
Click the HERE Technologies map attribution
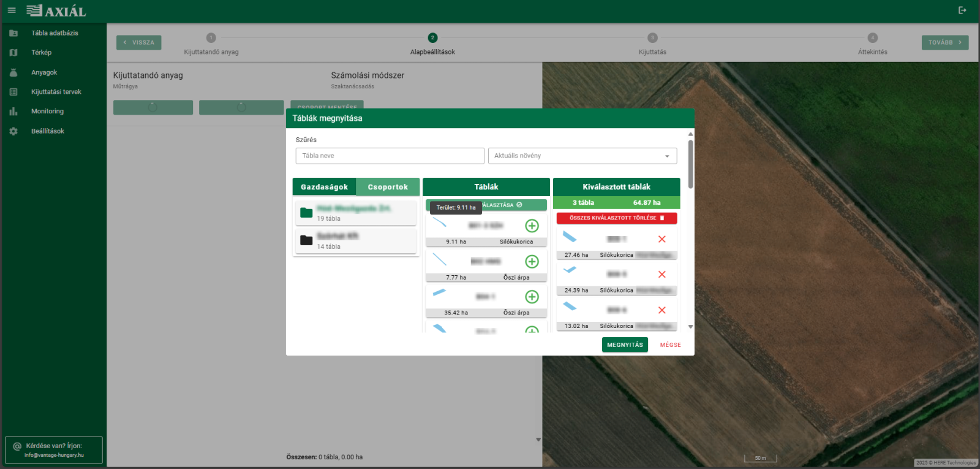[946, 463]
